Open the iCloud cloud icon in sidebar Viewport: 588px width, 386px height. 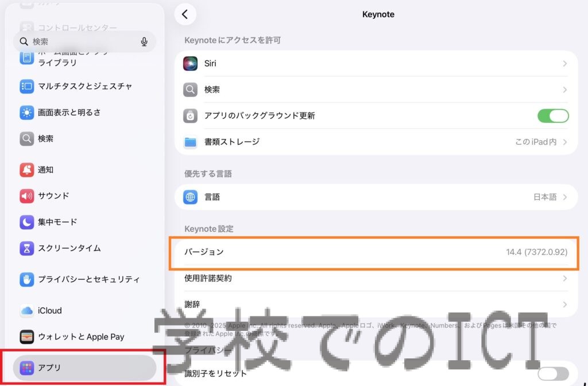[27, 311]
